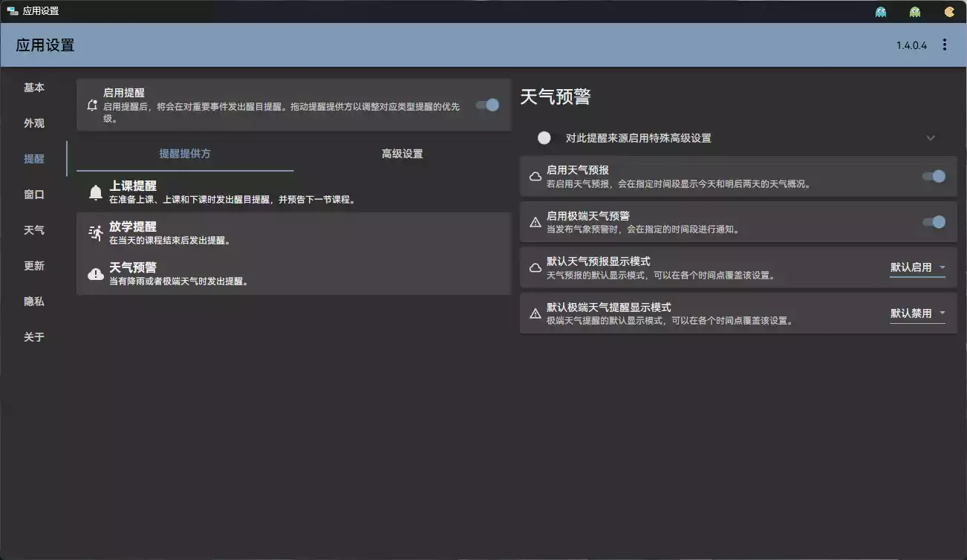Toggle the 启用极端天气预警 switch
The height and width of the screenshot is (560, 967).
pos(934,221)
